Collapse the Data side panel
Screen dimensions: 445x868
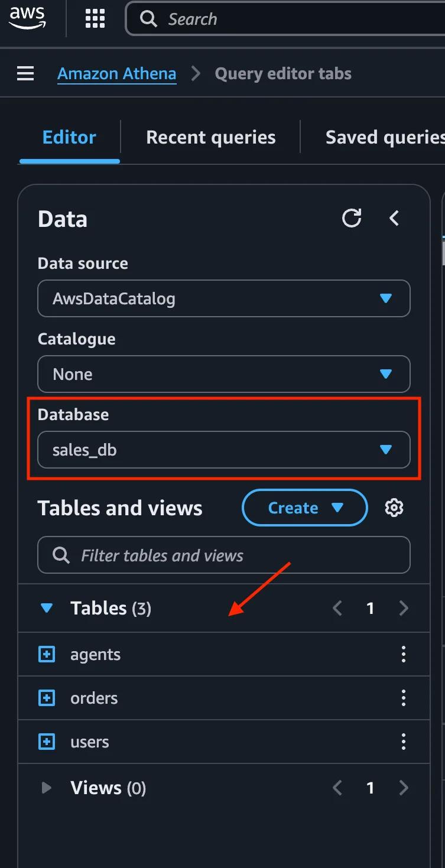[x=394, y=218]
